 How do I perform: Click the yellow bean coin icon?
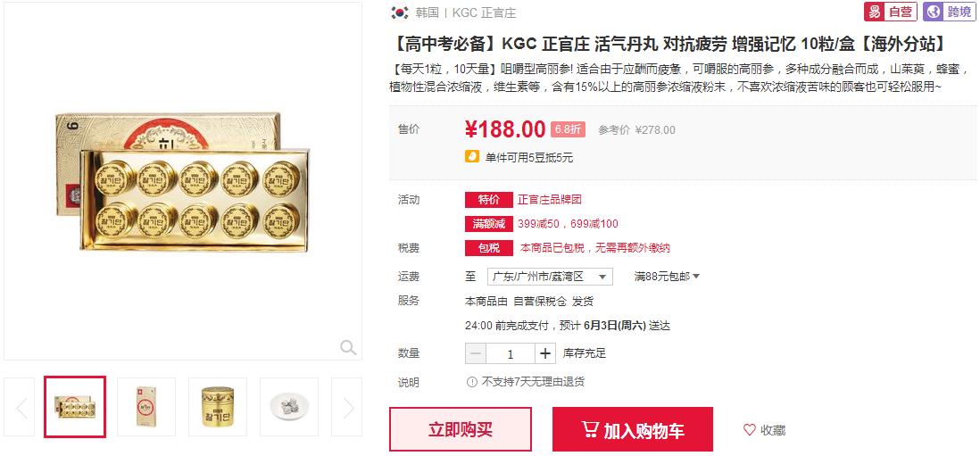click(472, 157)
